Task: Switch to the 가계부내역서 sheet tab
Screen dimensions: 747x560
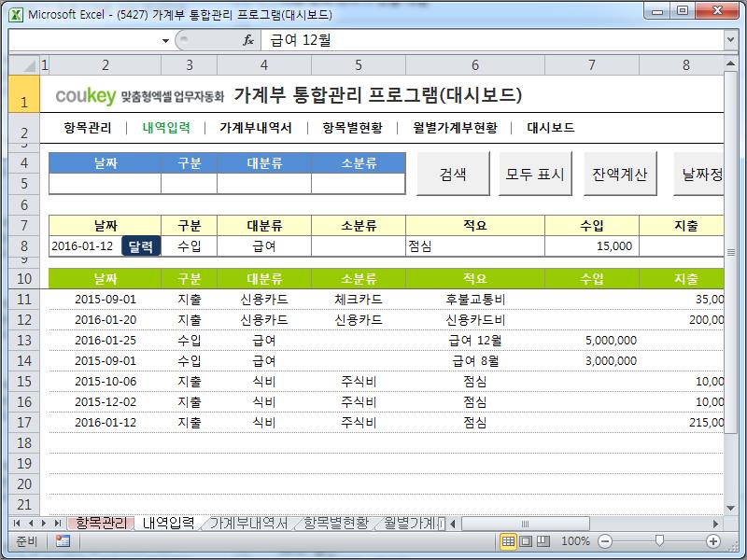Action: tap(248, 523)
